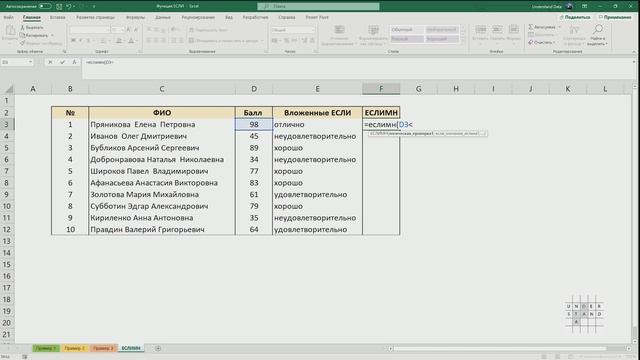Open the Name Box dropdown arrow
Screen dimensions: 640x360
click(30, 62)
